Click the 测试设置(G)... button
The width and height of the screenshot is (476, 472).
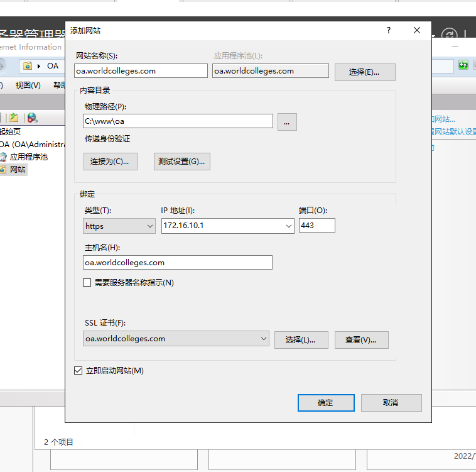(x=182, y=162)
